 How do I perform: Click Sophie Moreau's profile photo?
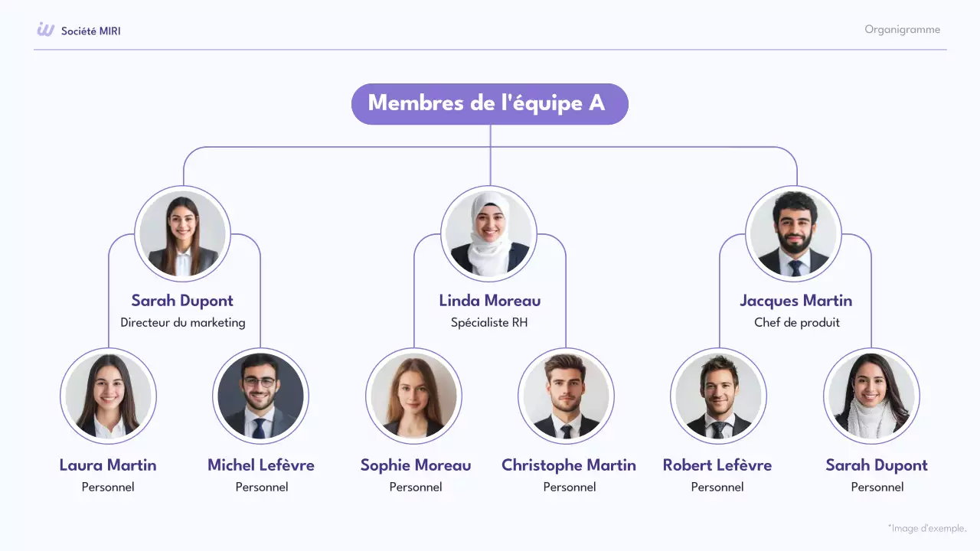413,396
